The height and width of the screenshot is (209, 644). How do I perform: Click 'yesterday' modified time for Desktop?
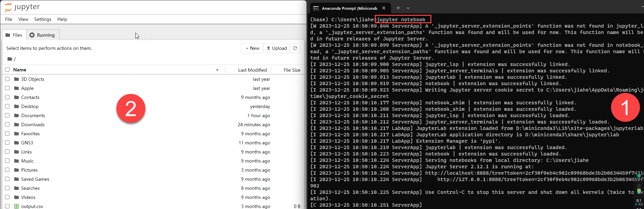(x=260, y=106)
